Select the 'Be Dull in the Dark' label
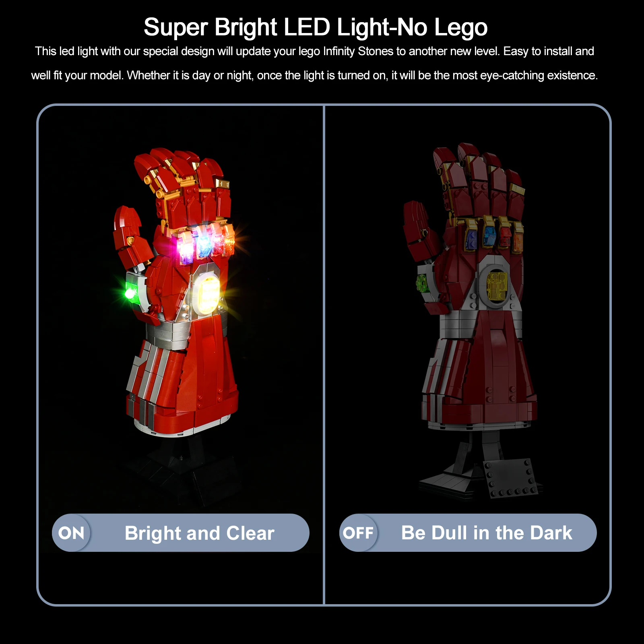The height and width of the screenshot is (644, 644). point(487,533)
